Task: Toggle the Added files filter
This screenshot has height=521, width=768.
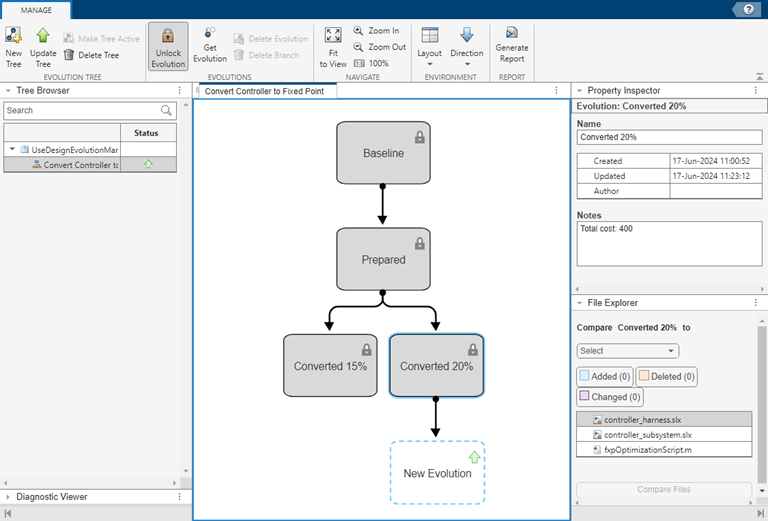Action: (604, 377)
